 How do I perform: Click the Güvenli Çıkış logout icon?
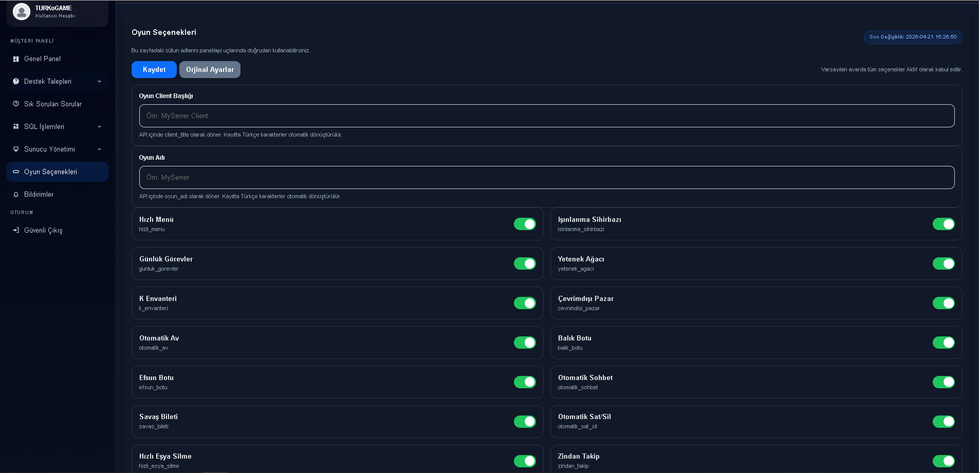(16, 230)
